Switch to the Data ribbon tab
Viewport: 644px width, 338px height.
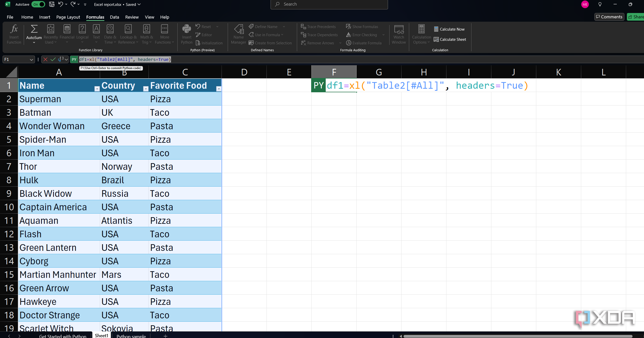pos(114,17)
